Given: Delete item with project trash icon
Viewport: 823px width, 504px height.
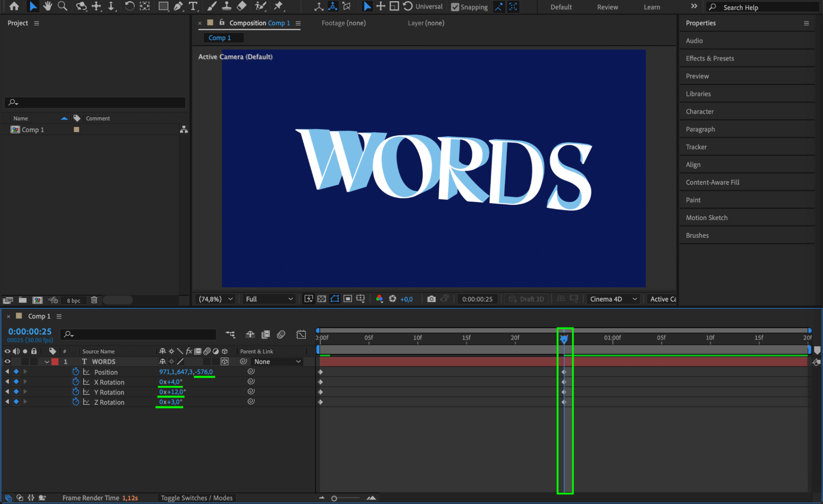Looking at the screenshot, I should click(94, 300).
